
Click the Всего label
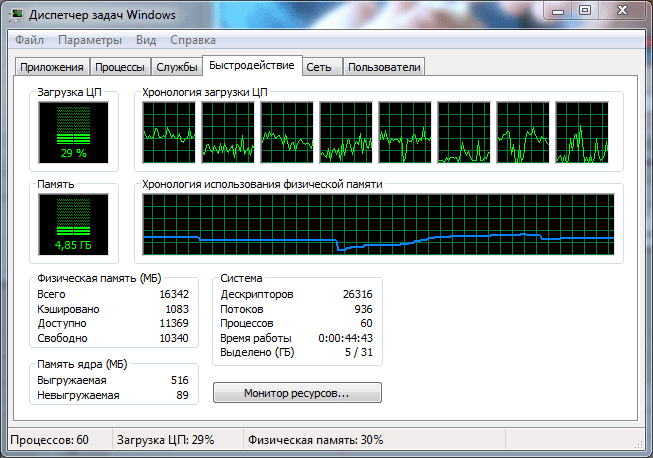tap(51, 294)
